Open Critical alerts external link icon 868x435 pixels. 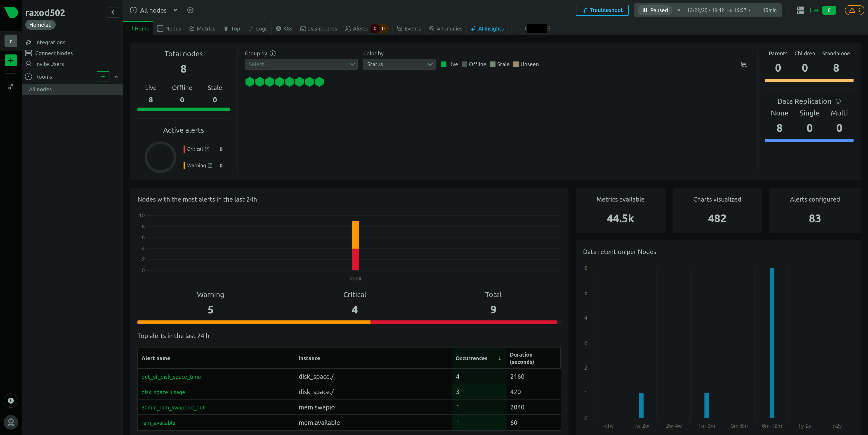click(x=207, y=149)
